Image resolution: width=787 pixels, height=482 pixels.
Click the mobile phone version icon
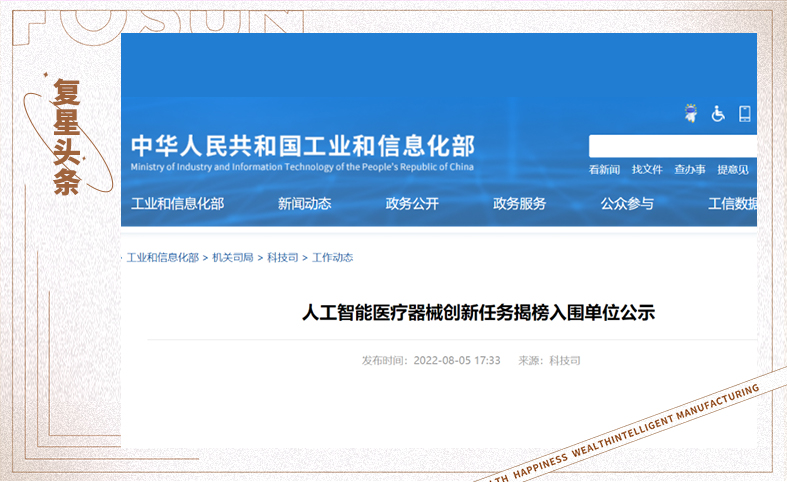click(x=745, y=114)
